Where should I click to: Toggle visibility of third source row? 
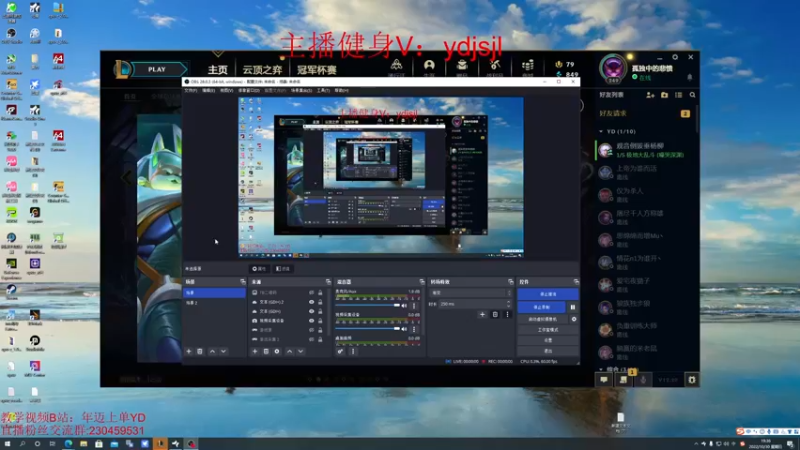point(311,311)
